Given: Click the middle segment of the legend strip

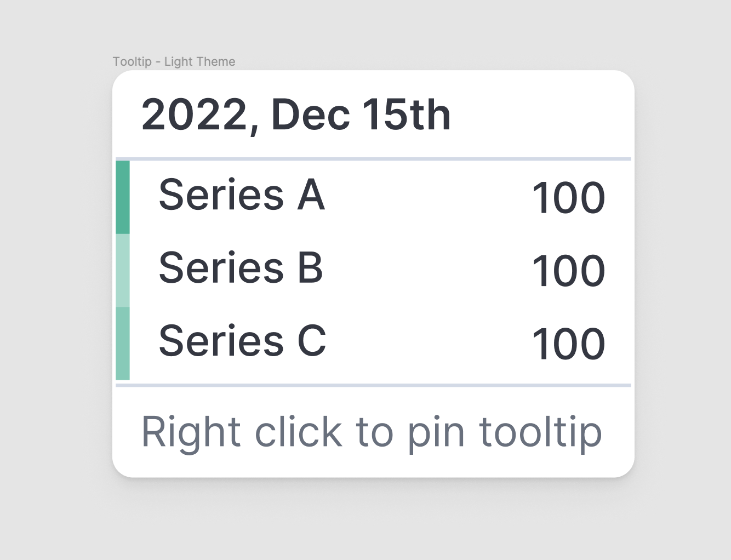Looking at the screenshot, I should point(123,271).
